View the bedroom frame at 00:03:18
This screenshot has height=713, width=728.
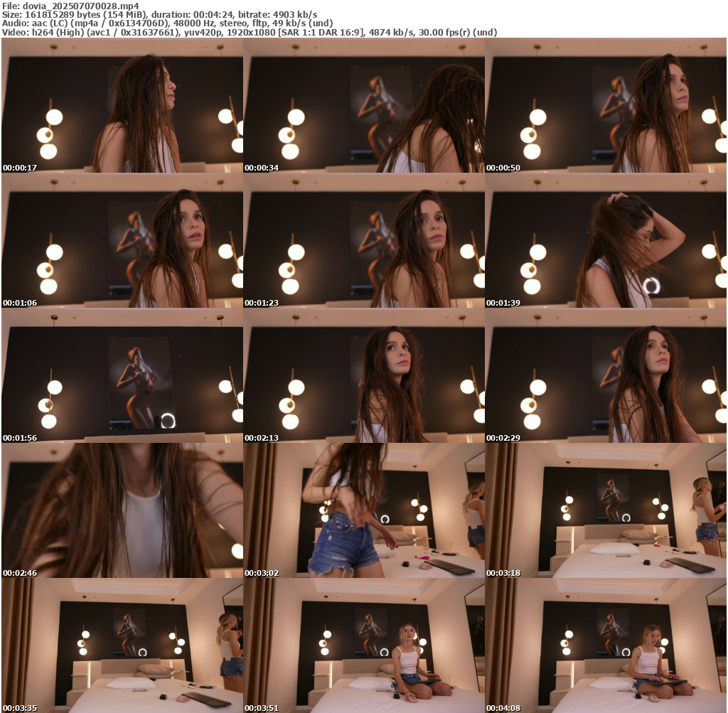[x=606, y=510]
